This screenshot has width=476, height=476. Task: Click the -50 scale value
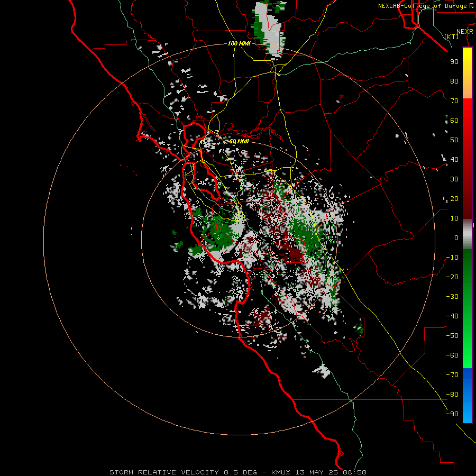452,336
